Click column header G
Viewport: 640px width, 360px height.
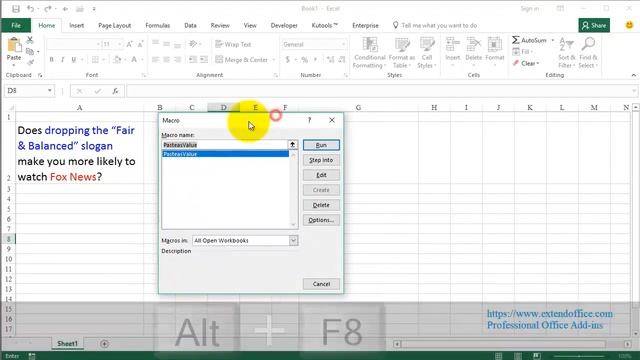coord(358,107)
